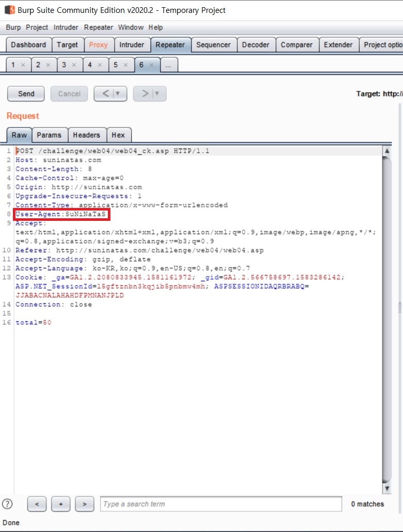Image resolution: width=403 pixels, height=532 pixels.
Task: Switch to the Raw request view
Action: coord(19,135)
